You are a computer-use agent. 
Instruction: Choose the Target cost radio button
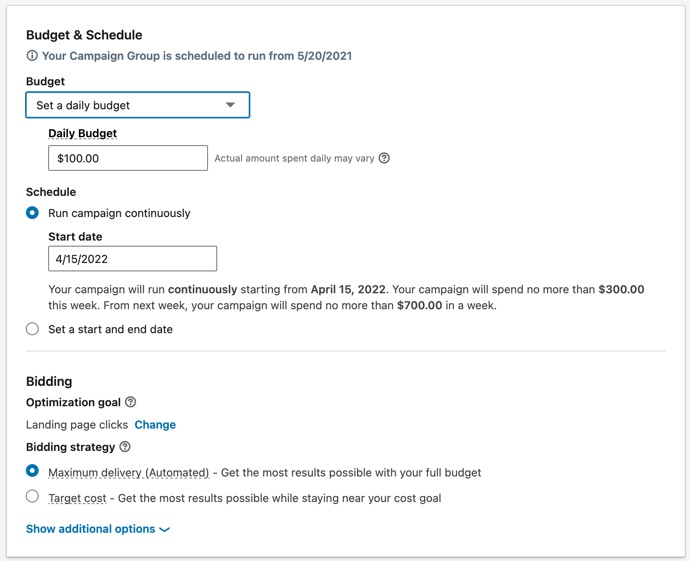pyautogui.click(x=32, y=496)
